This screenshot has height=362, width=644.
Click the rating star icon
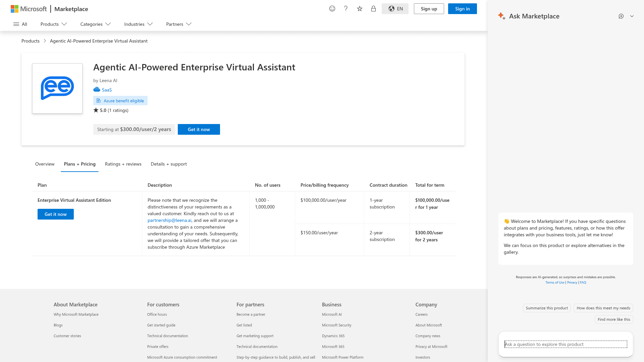pos(96,110)
